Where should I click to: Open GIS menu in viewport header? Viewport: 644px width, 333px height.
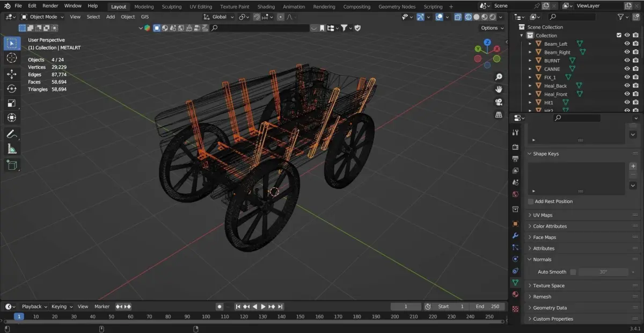(145, 17)
